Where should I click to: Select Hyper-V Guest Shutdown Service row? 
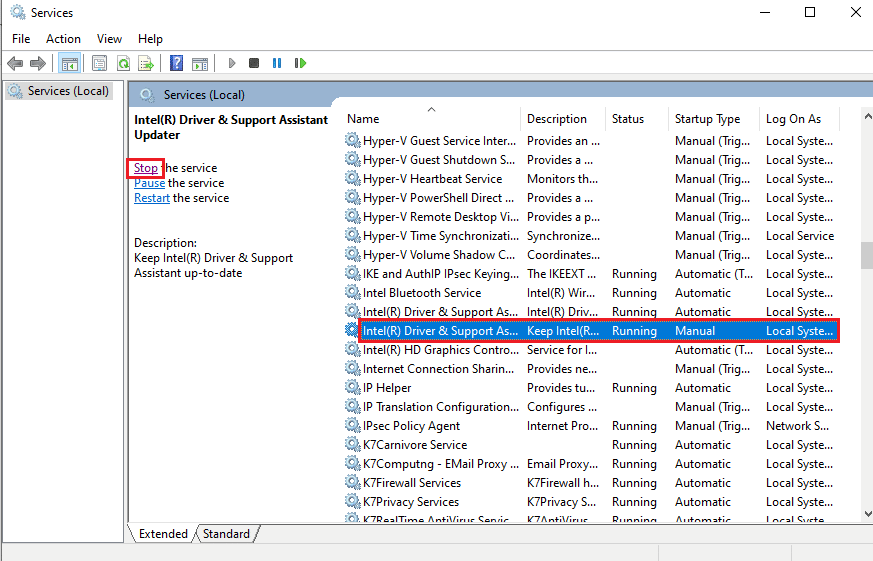coord(591,160)
